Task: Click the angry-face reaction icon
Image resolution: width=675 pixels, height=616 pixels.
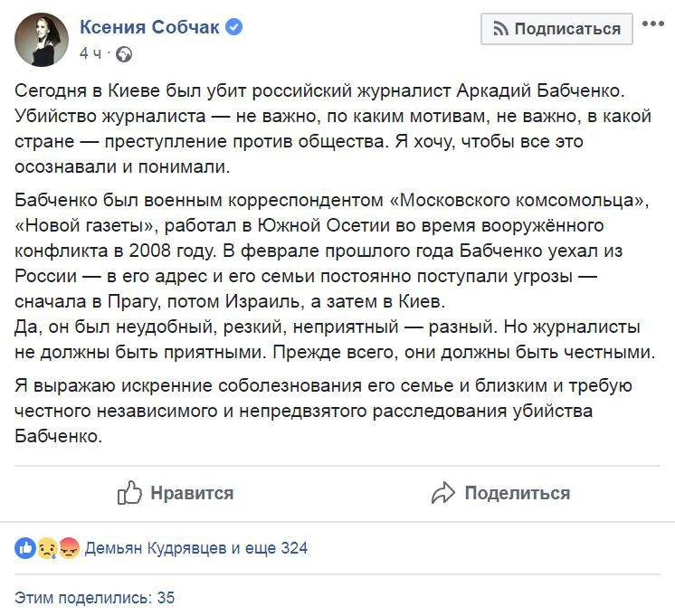Action: pyautogui.click(x=69, y=547)
